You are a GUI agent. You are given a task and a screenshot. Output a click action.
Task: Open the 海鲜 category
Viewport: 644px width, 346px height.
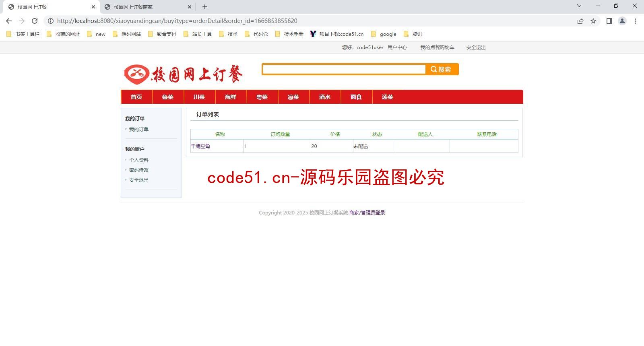(231, 97)
